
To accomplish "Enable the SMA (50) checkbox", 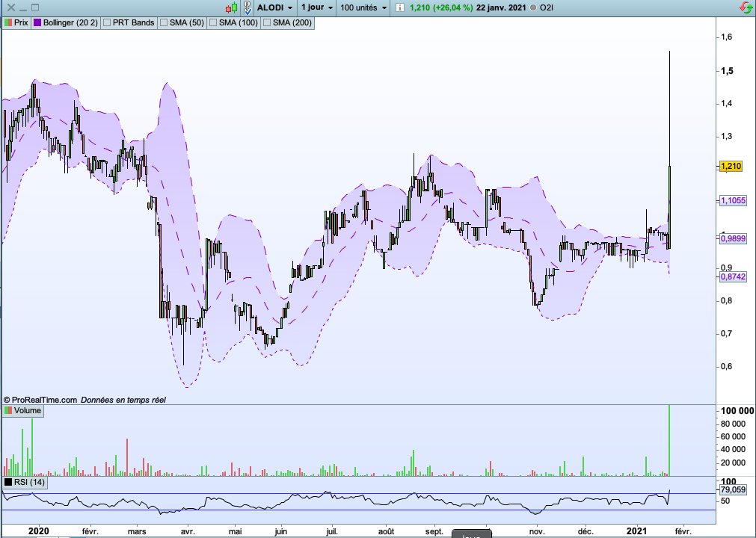I will point(164,22).
